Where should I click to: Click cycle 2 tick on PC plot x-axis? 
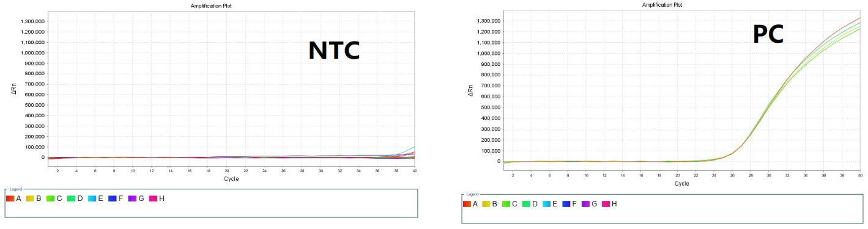point(513,175)
